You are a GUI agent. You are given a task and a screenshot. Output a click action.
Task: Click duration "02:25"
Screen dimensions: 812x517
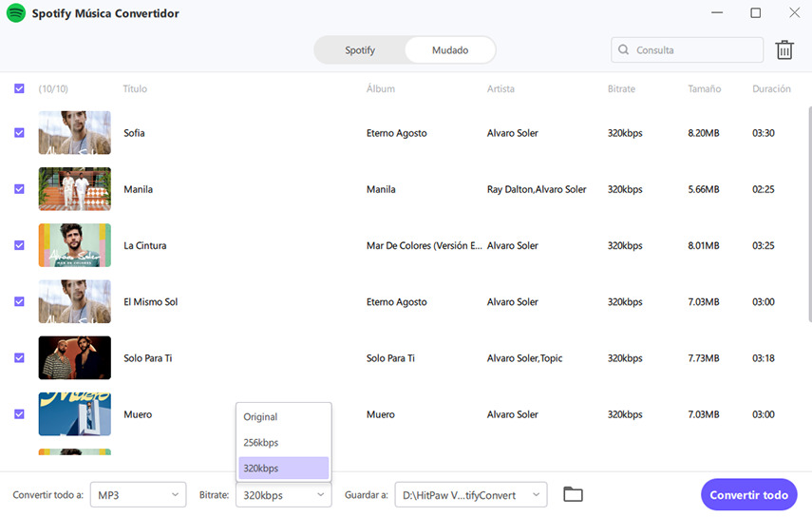click(764, 190)
